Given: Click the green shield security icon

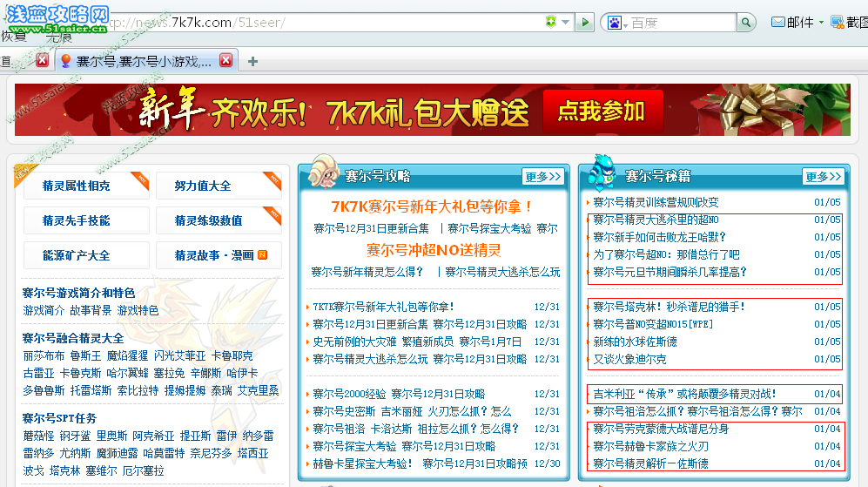Looking at the screenshot, I should click(x=551, y=22).
